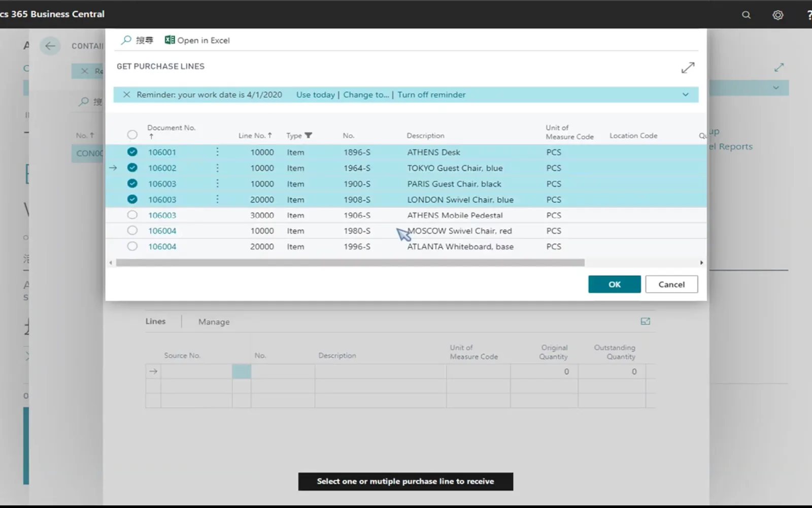This screenshot has height=508, width=812.
Task: Expand the Get Purchase Lines dialog to full screen
Action: tap(688, 68)
